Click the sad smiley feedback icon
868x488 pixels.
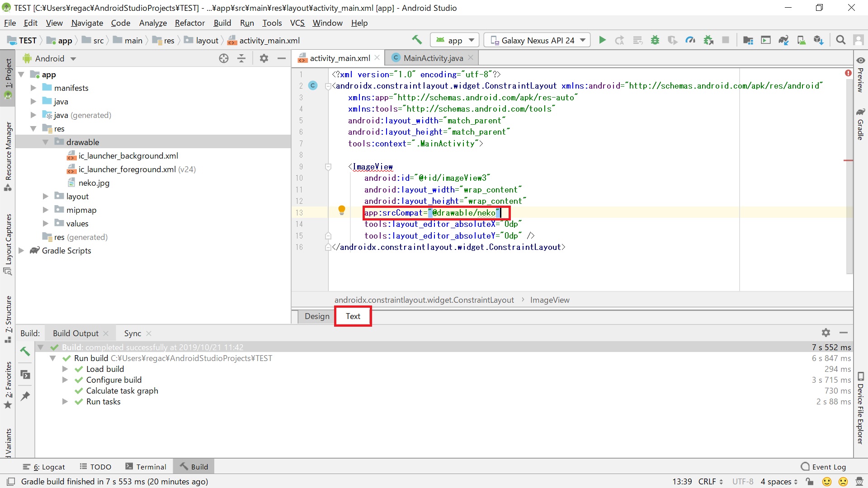(x=844, y=482)
